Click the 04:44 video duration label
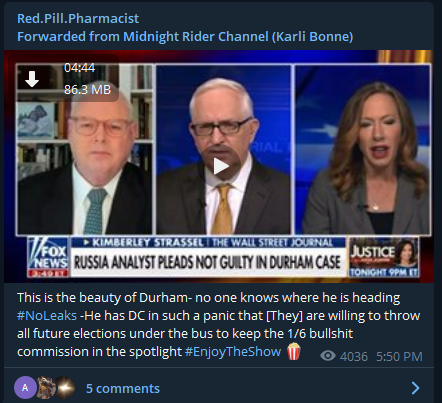The width and height of the screenshot is (442, 403). pyautogui.click(x=79, y=68)
